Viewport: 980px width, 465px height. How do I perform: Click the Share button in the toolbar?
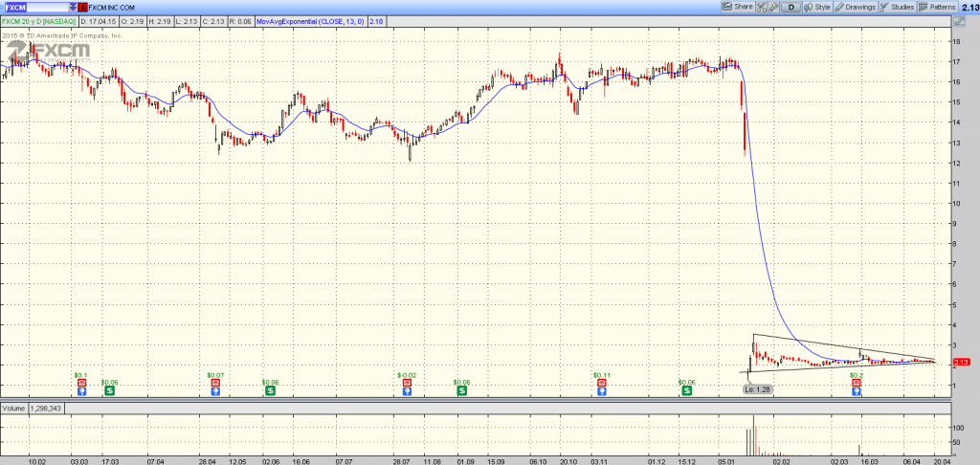pyautogui.click(x=738, y=7)
